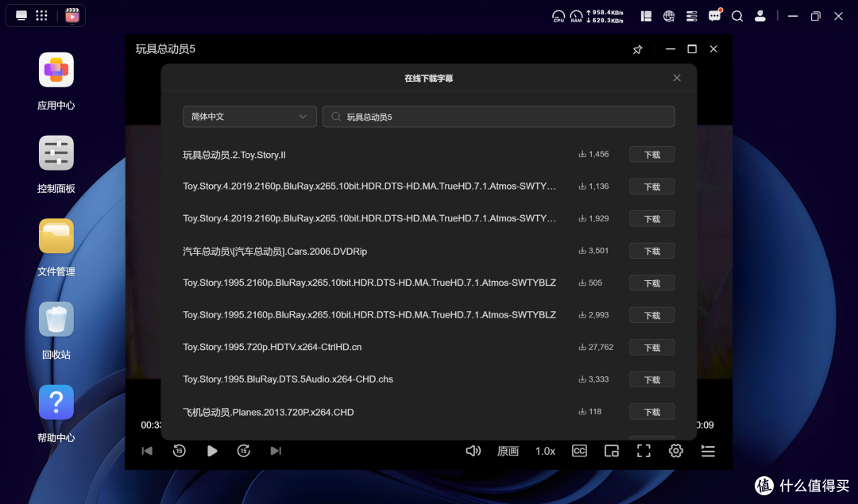Skip to the next video

coord(276,451)
